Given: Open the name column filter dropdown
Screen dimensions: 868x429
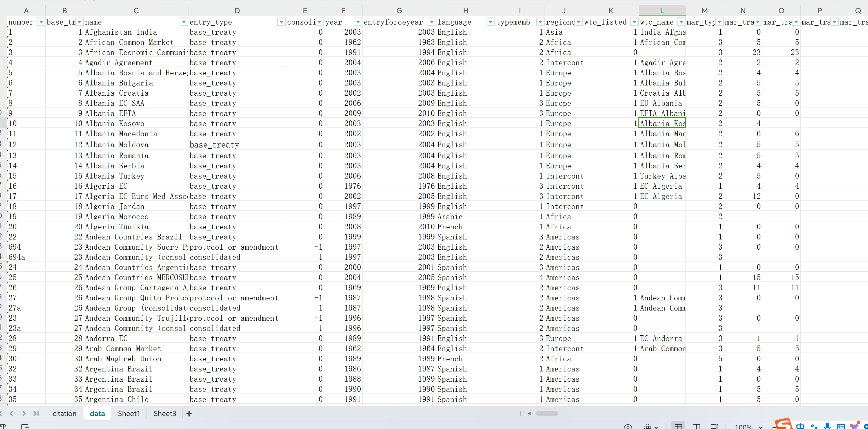Looking at the screenshot, I should [x=184, y=22].
